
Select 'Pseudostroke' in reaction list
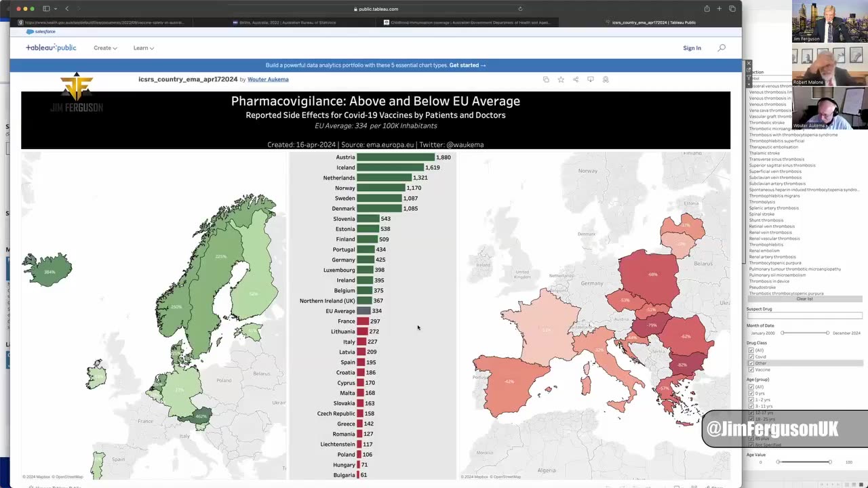762,287
